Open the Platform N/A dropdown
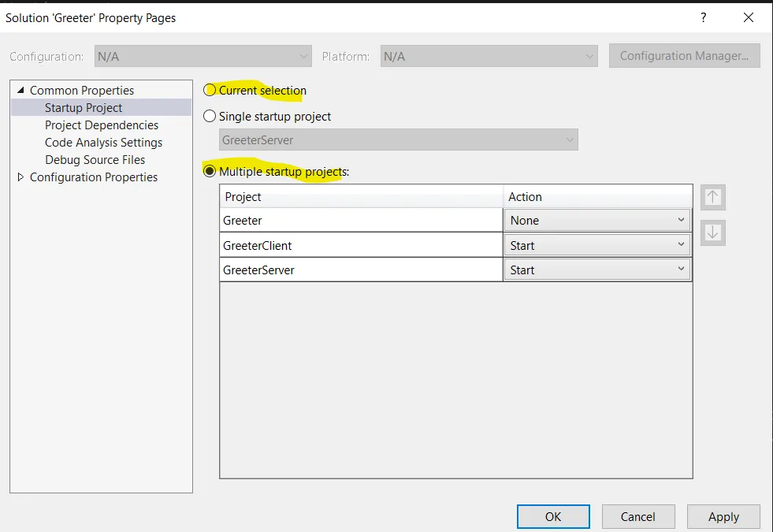Viewport: 773px width, 532px height. pyautogui.click(x=489, y=56)
